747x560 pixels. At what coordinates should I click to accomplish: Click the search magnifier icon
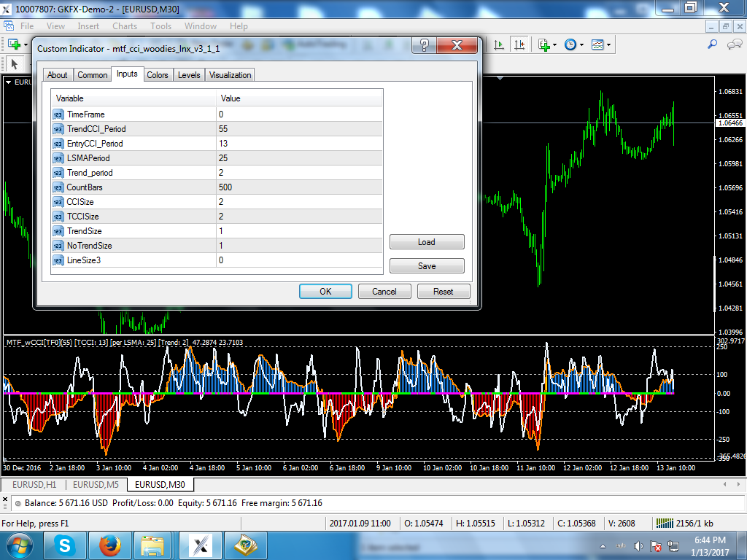[712, 44]
